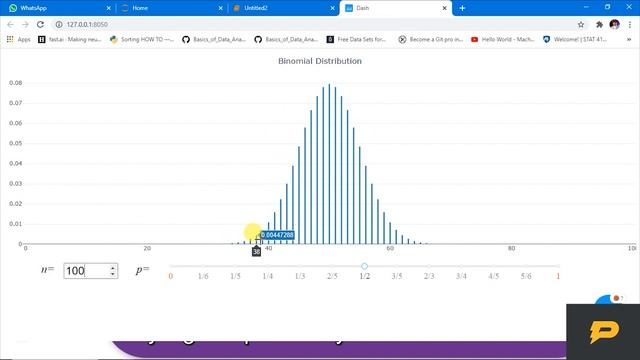The height and width of the screenshot is (360, 640).
Task: Set slider p to 1/3
Action: 300,276
